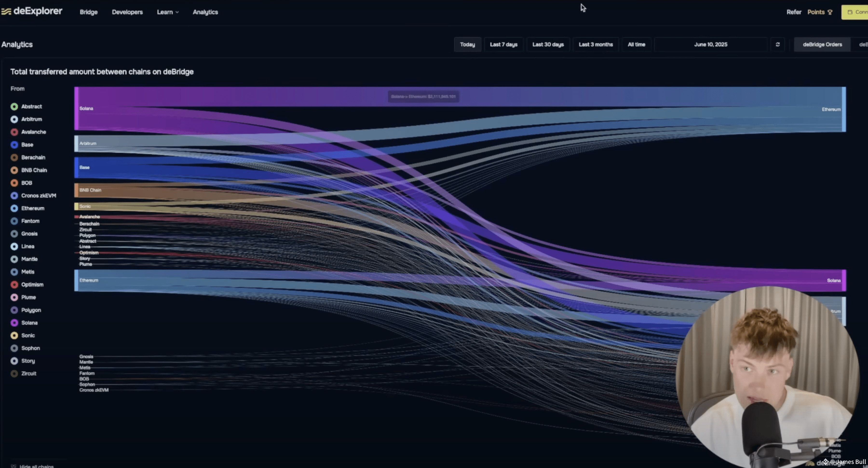
Task: Toggle the Fantom legend circle
Action: [x=14, y=221]
